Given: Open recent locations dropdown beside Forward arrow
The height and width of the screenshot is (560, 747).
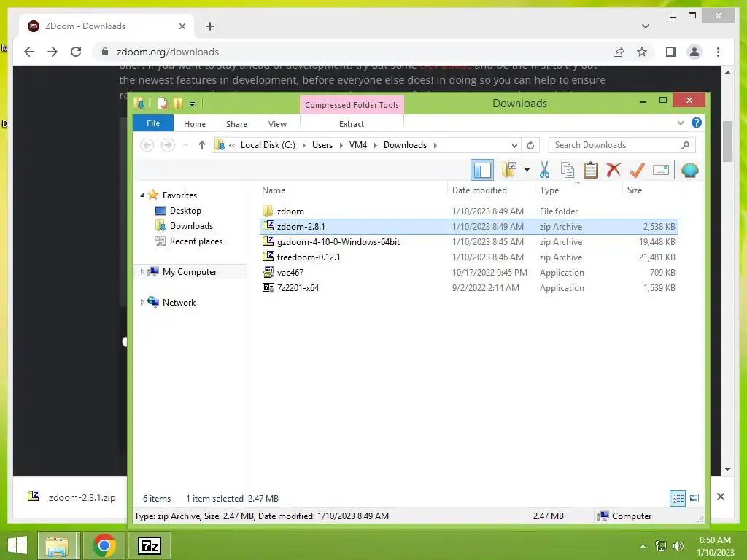Looking at the screenshot, I should click(186, 145).
